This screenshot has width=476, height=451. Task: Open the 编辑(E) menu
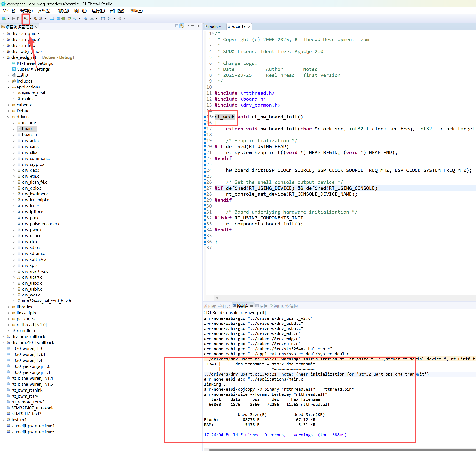pos(26,11)
